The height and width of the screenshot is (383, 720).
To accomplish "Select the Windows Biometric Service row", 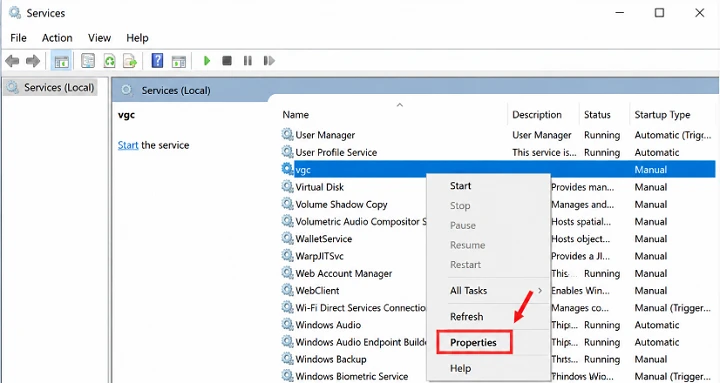I will (354, 376).
